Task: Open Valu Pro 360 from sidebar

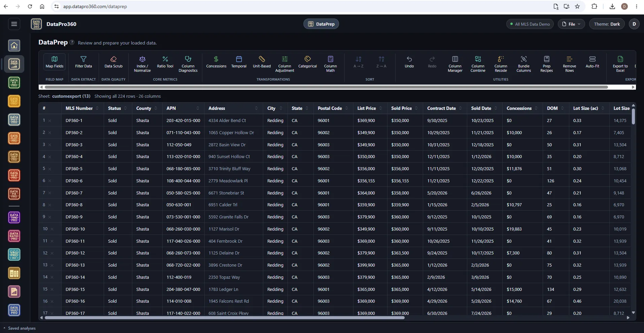Action: tap(14, 254)
